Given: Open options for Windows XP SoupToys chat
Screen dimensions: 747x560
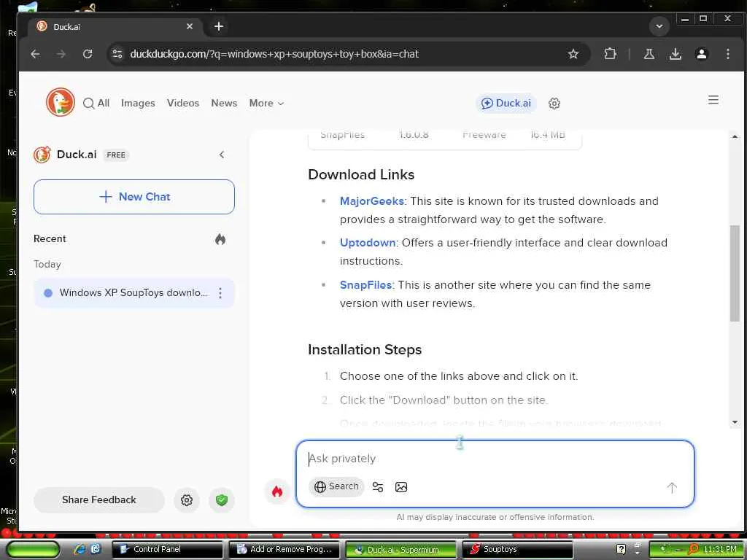Looking at the screenshot, I should [220, 293].
